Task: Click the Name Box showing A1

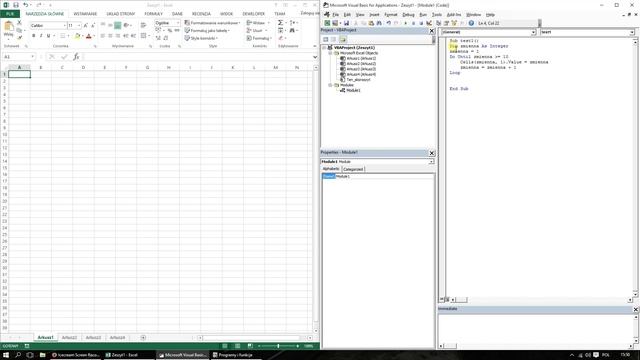Action: (16, 57)
